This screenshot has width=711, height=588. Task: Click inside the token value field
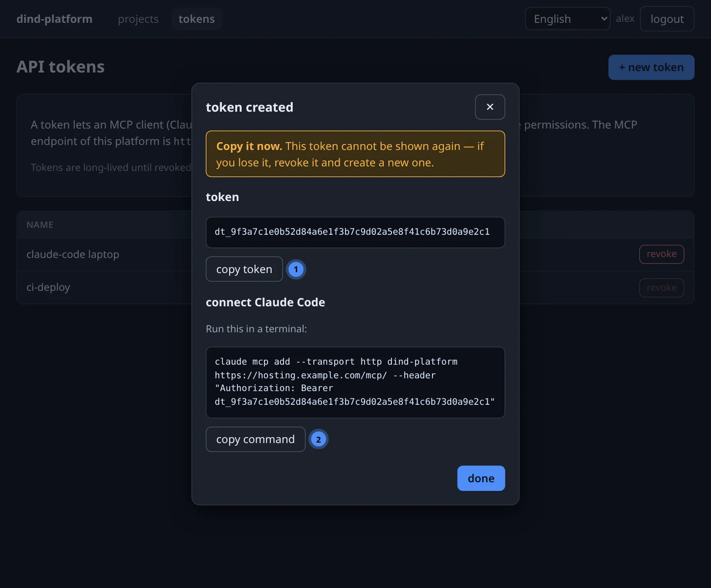(x=355, y=232)
